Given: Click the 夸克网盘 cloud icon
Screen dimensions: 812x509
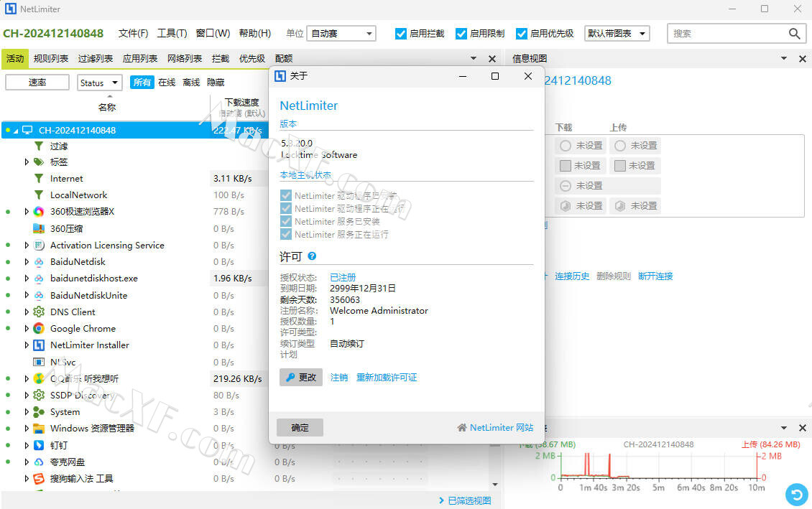Looking at the screenshot, I should (x=39, y=462).
